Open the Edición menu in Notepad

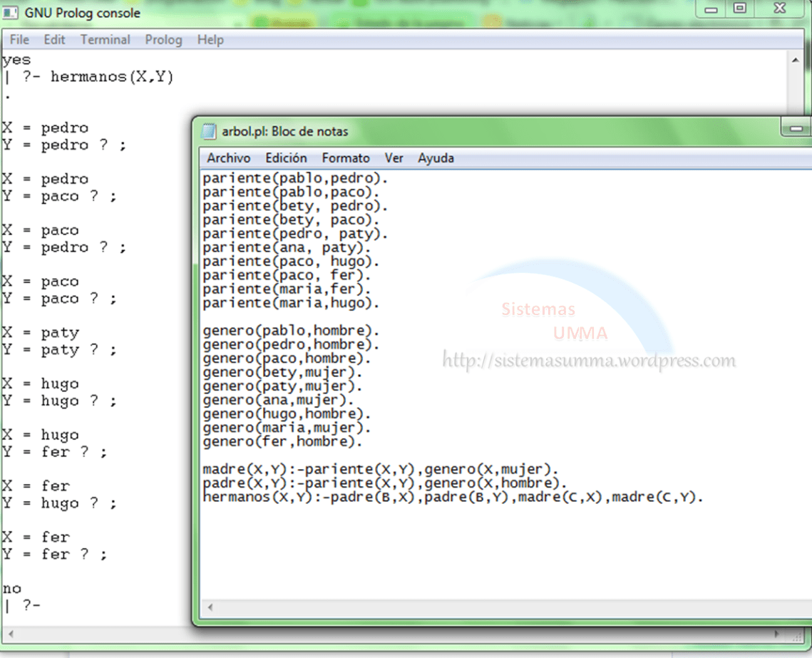pos(286,158)
